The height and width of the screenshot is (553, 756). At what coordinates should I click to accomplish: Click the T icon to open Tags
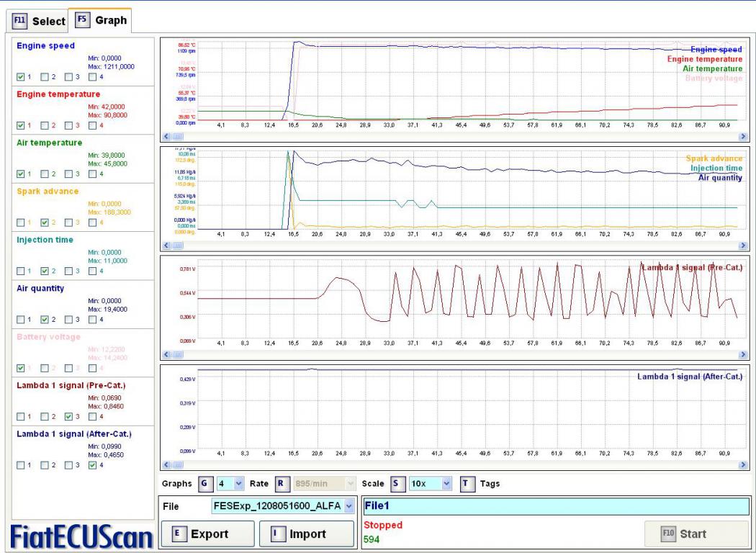coord(467,484)
